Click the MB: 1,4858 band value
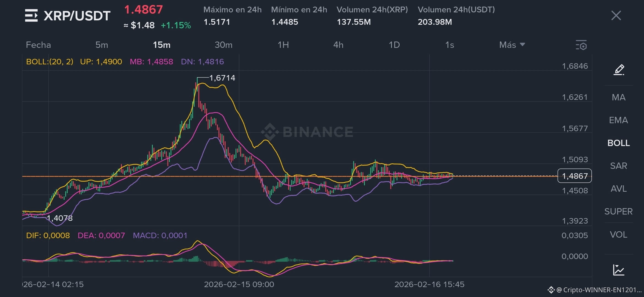This screenshot has height=297, width=644. pyautogui.click(x=151, y=62)
